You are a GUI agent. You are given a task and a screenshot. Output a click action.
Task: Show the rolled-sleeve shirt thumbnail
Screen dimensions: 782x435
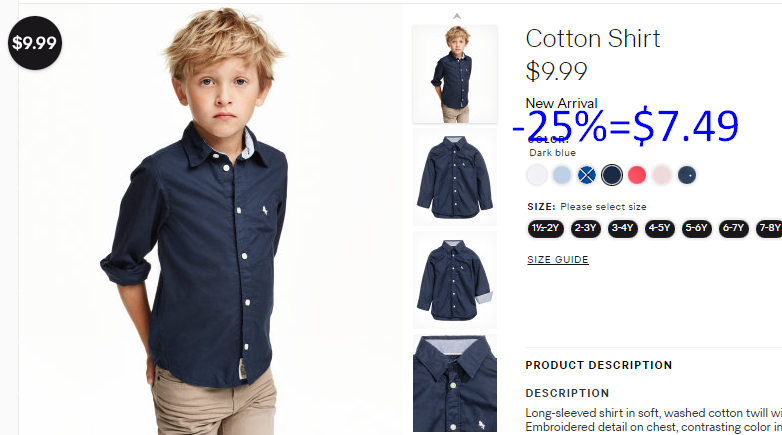point(455,280)
